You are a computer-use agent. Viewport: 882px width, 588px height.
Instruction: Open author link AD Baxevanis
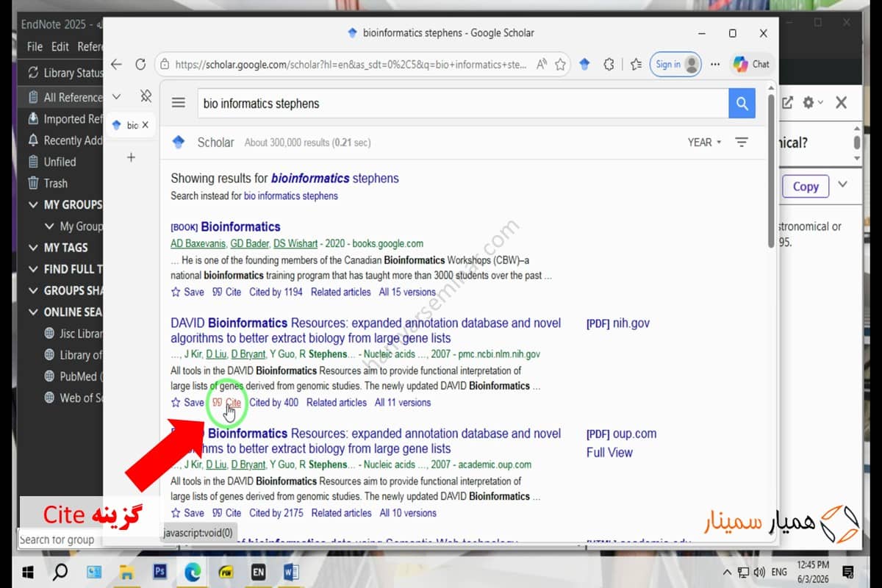198,243
